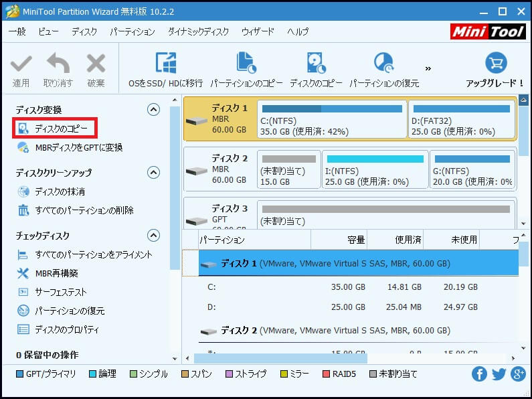Click the 0 保留中の操作 heading
This screenshot has height=399, width=532.
click(47, 355)
